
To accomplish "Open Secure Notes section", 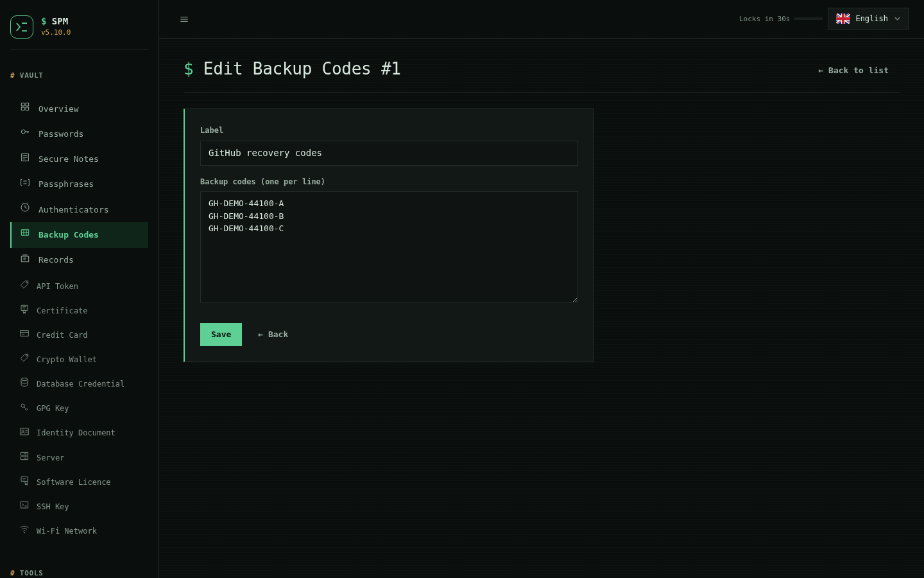I will tap(80, 159).
